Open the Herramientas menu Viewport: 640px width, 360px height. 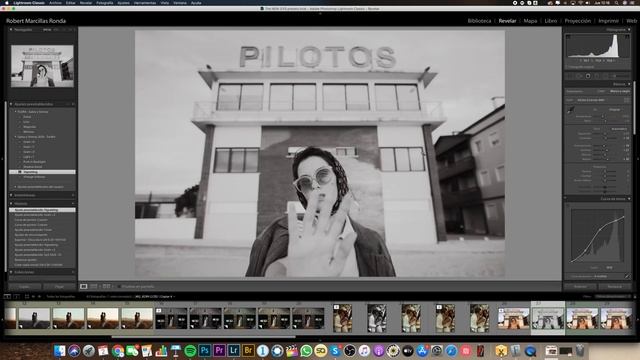point(145,2)
